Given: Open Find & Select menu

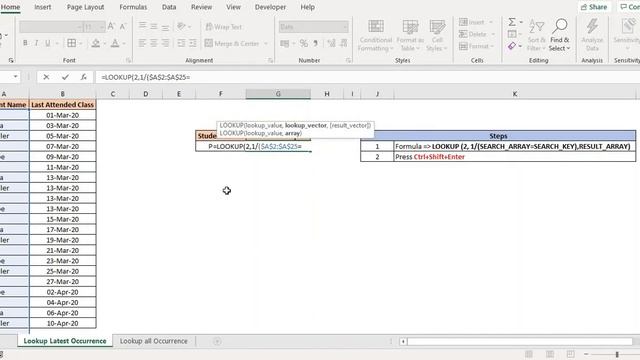Looking at the screenshot, I should click(560, 36).
